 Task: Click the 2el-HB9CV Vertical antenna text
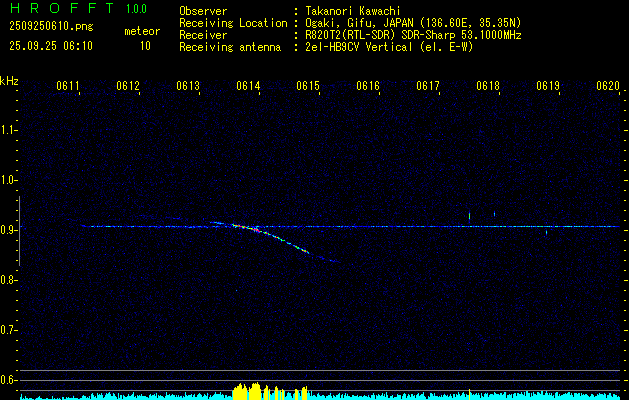pos(389,47)
